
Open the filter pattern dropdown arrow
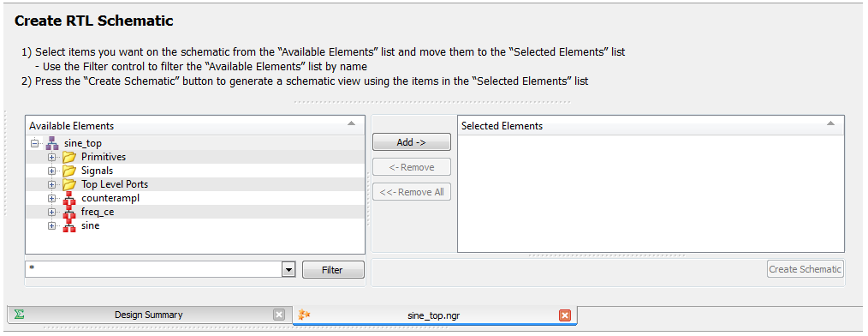coord(288,269)
